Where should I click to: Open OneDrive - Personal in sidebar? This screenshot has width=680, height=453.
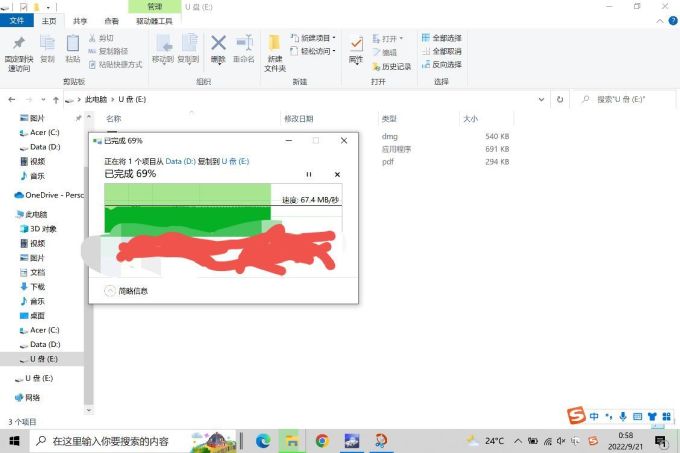pos(49,196)
